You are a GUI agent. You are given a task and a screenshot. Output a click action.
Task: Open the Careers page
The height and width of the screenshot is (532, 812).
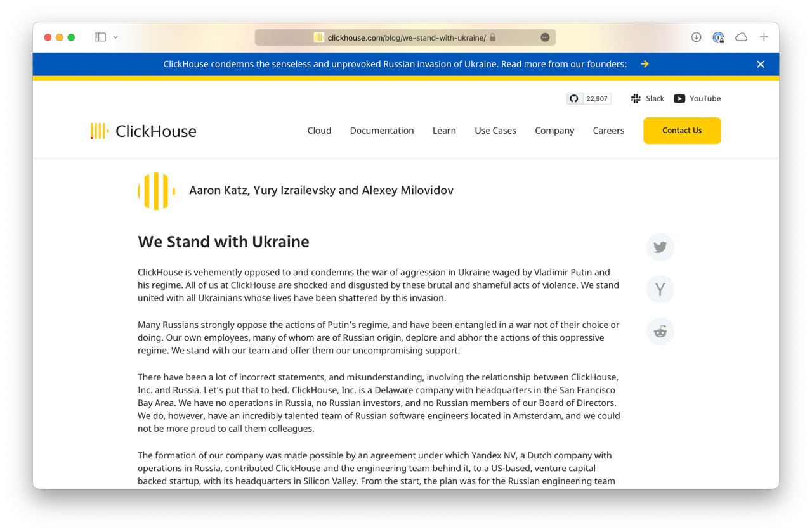(608, 131)
